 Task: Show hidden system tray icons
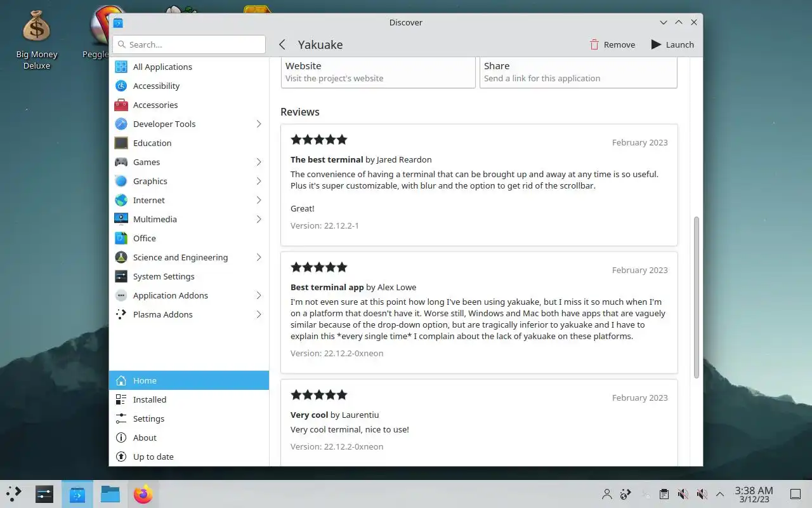point(720,494)
